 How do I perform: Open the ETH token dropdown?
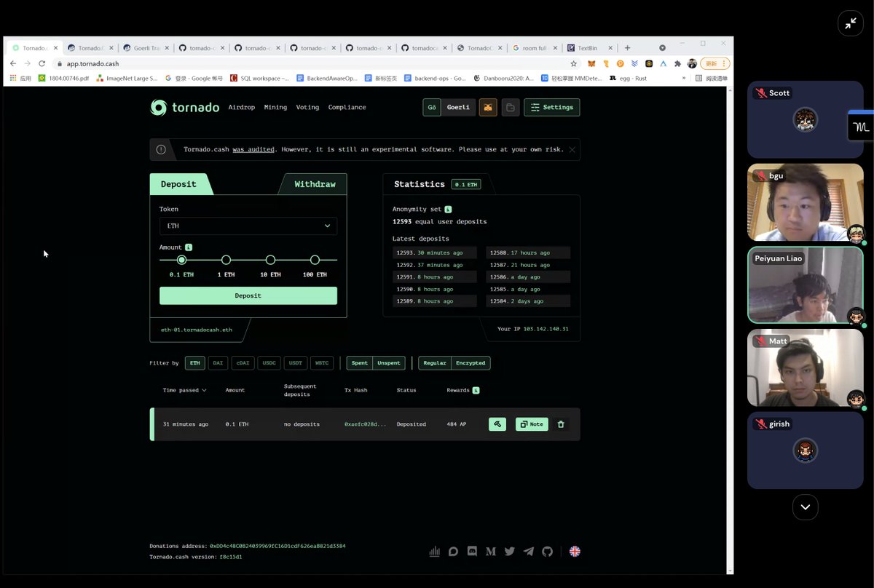pos(248,226)
